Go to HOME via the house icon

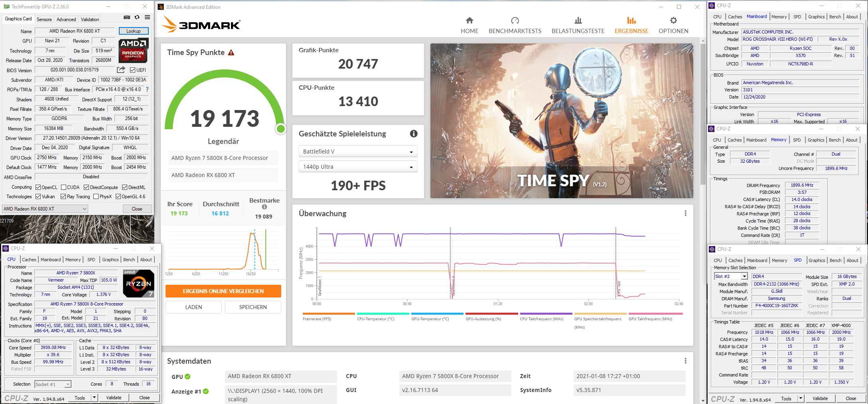point(470,20)
